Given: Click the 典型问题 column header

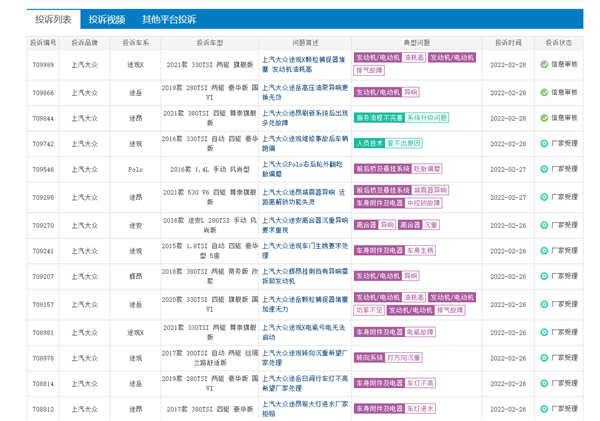Looking at the screenshot, I should [x=417, y=42].
